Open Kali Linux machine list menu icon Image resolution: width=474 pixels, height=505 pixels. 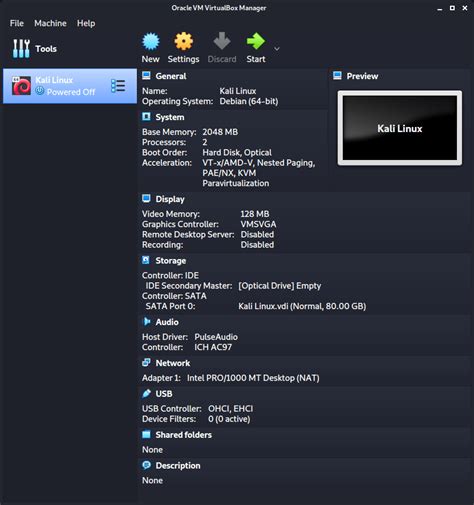click(x=118, y=86)
